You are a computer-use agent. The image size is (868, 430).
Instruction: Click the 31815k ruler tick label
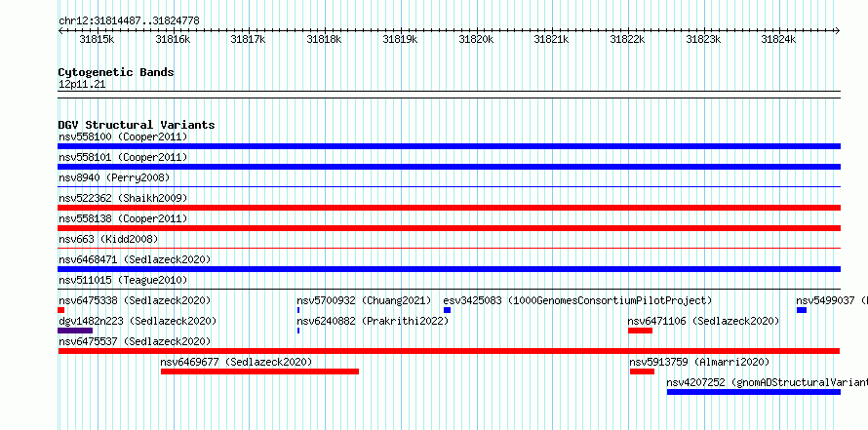(x=97, y=39)
